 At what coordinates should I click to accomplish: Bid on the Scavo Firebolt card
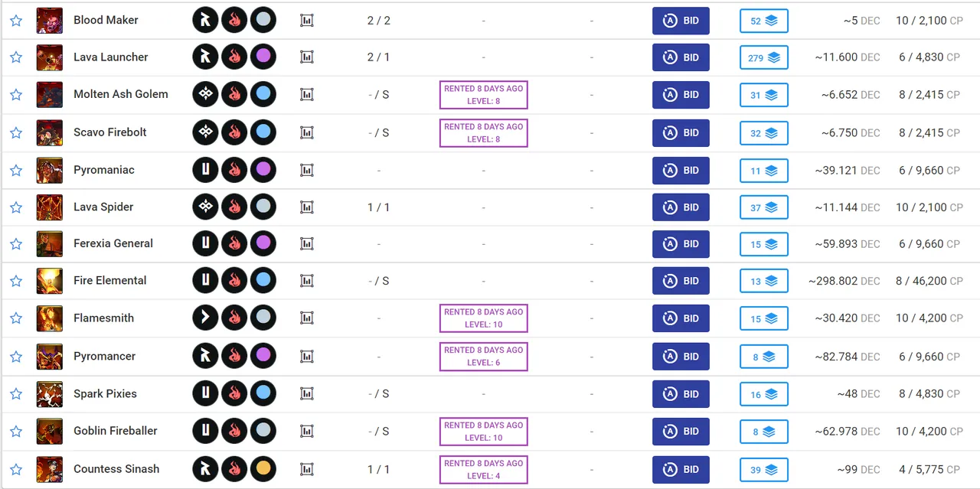click(681, 132)
